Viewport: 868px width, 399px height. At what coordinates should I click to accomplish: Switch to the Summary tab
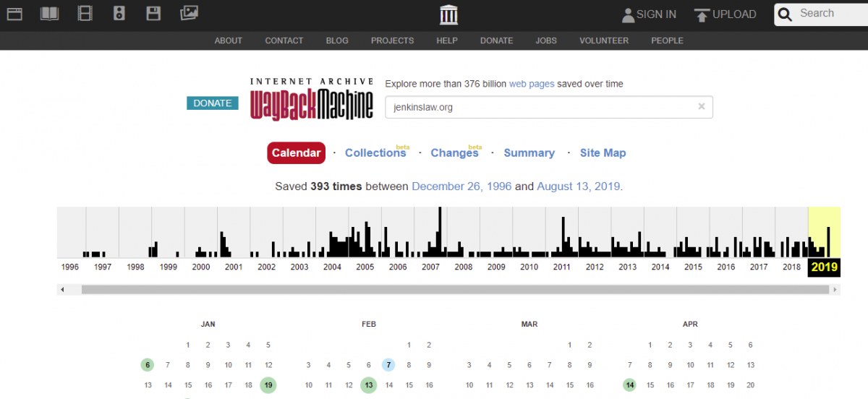coord(529,153)
